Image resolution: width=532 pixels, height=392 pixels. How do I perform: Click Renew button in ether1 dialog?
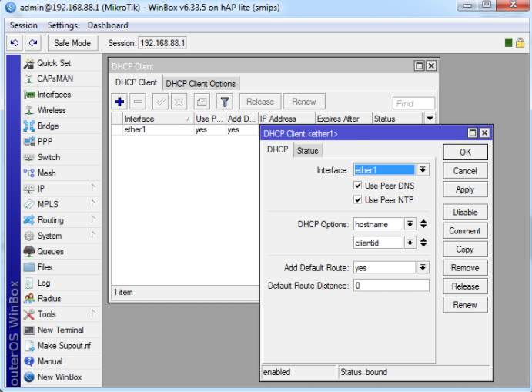click(465, 305)
